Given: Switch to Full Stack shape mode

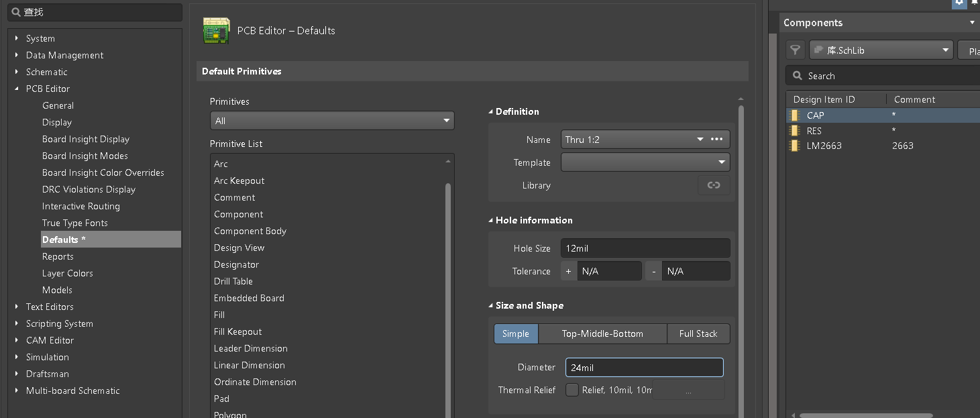Looking at the screenshot, I should [698, 333].
